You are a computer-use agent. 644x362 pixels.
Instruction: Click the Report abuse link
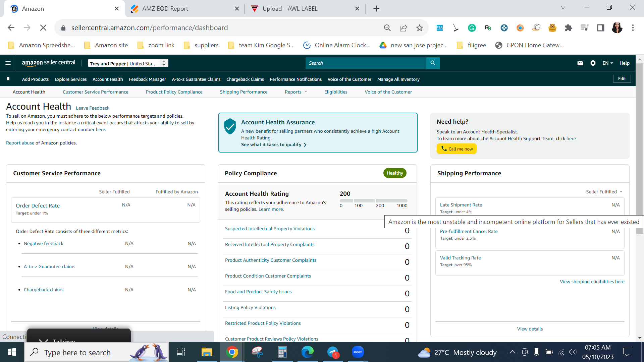click(20, 143)
